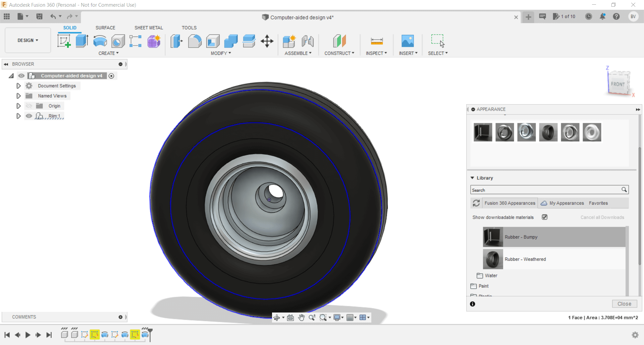Click the Save icon in top bar

point(39,16)
